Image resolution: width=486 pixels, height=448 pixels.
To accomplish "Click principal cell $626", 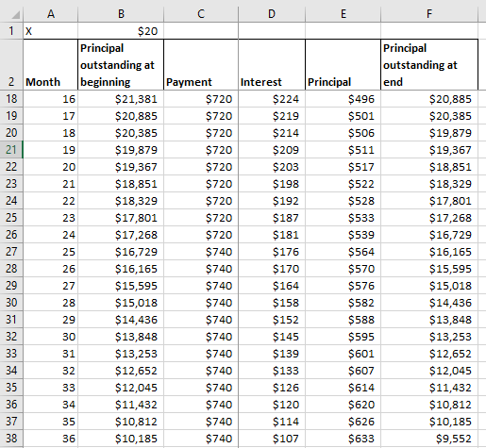I will coord(343,422).
